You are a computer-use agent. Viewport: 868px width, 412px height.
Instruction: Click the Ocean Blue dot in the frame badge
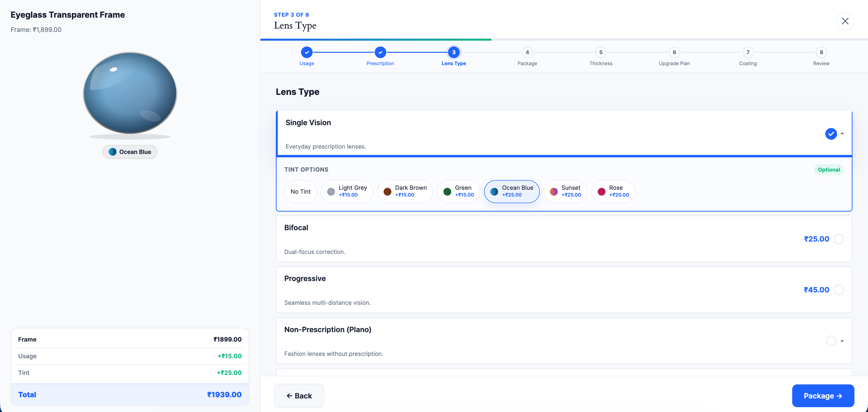pos(113,152)
